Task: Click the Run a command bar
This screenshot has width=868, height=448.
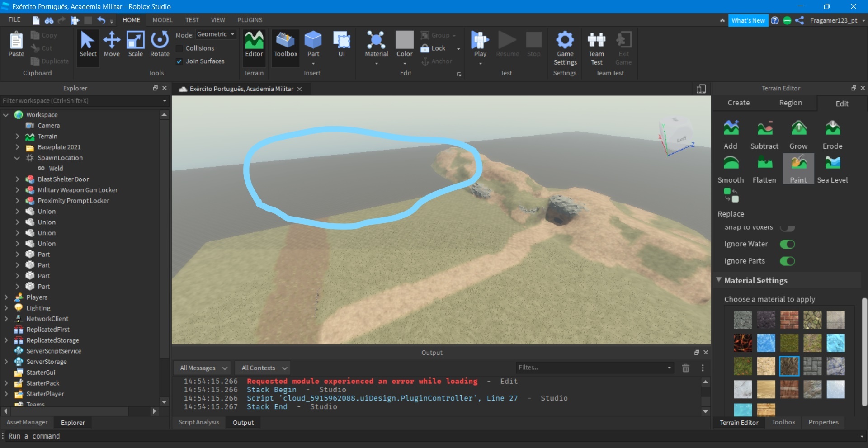Action: [434, 436]
